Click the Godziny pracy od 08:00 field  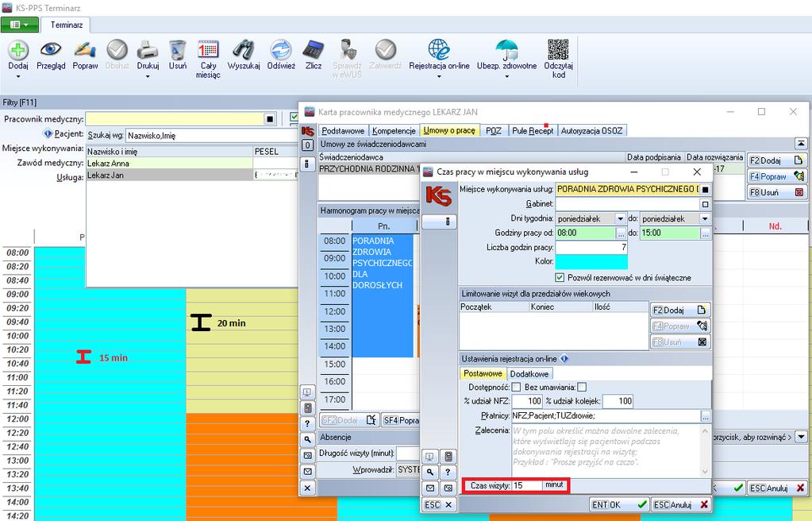coord(585,233)
